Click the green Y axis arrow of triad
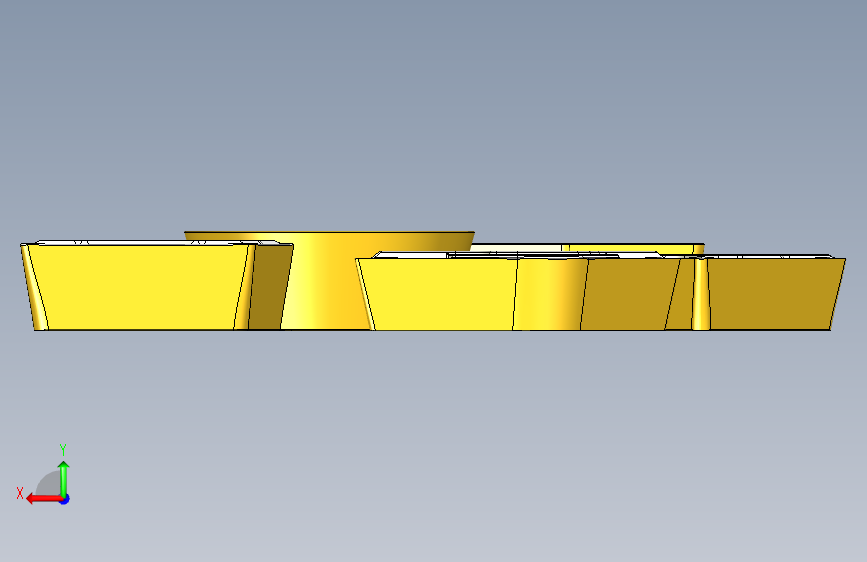 click(x=64, y=478)
